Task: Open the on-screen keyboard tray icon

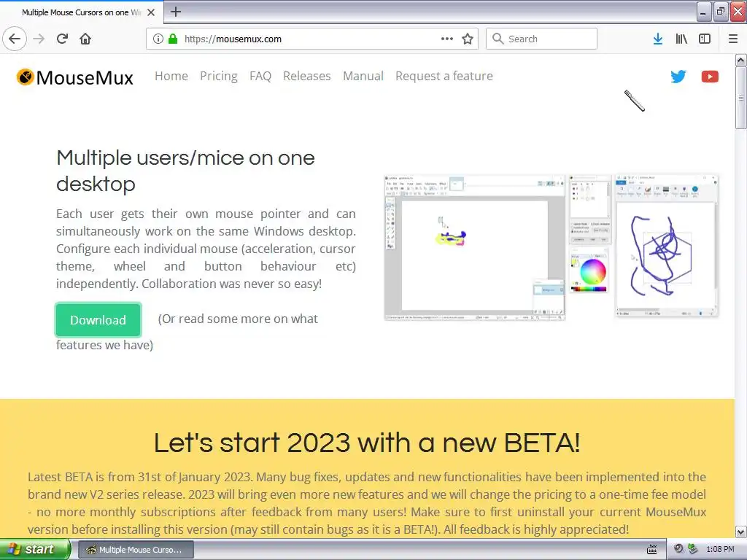Action: click(x=651, y=550)
